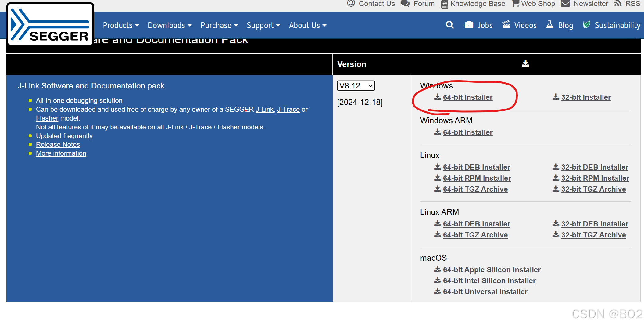
Task: Click download icon beside Linux 64-bit DEB Installer
Action: [438, 167]
